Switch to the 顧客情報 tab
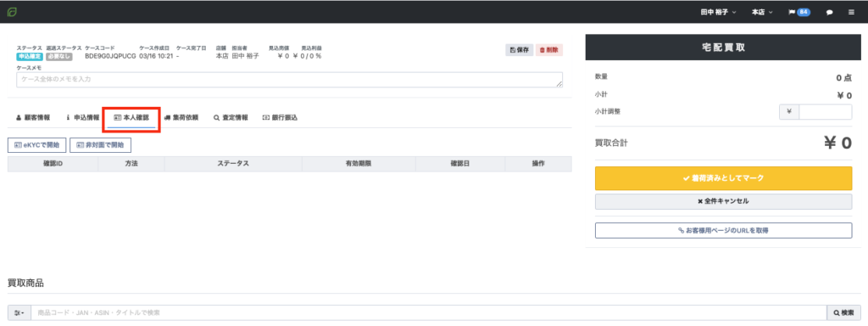 point(33,117)
